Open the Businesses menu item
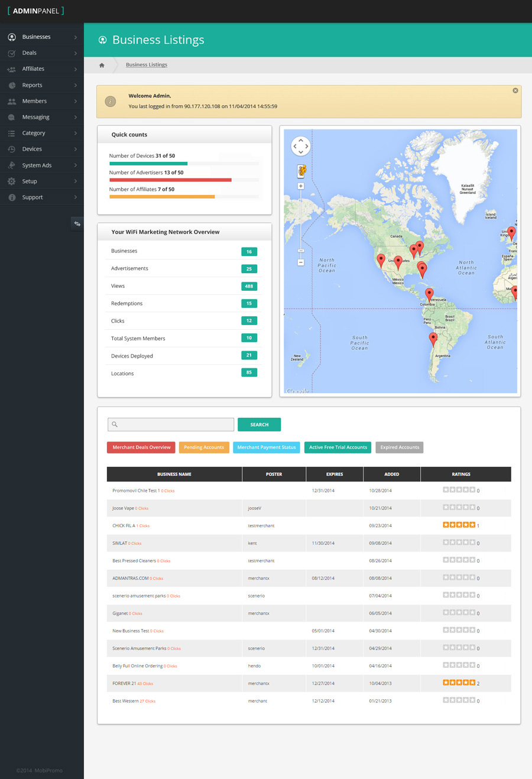The image size is (532, 779). click(42, 37)
